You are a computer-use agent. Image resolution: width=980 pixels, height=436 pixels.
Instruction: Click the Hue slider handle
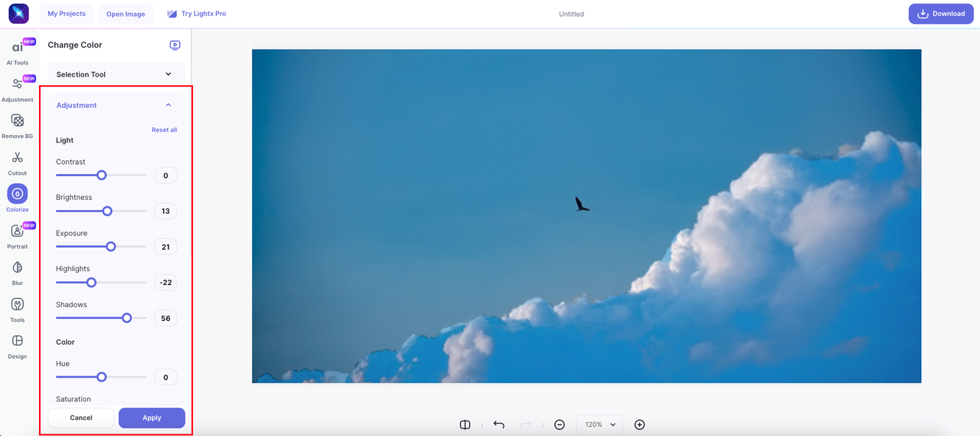pyautogui.click(x=101, y=377)
